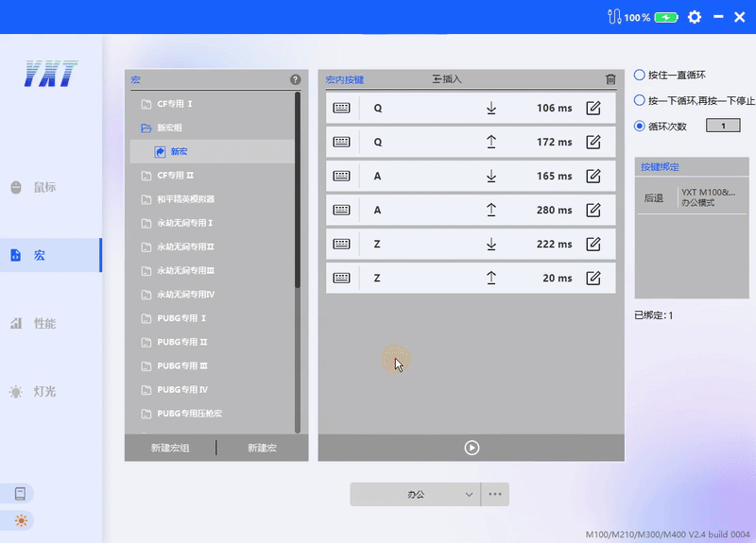
Task: Select 按住一直循环 radio option
Action: click(640, 75)
